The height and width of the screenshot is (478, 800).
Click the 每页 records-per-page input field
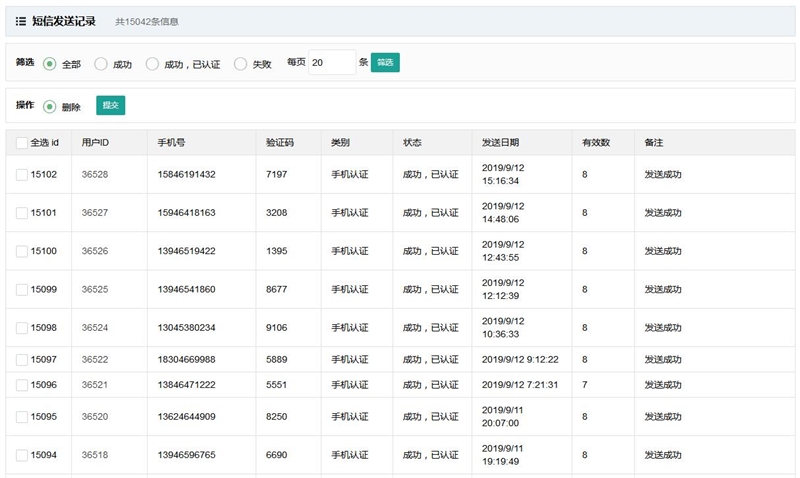coord(332,63)
